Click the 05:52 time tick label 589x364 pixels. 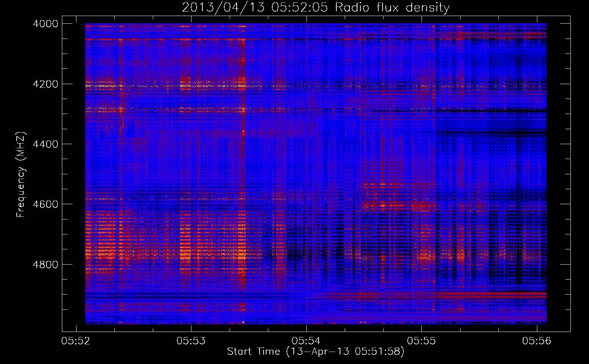[76, 341]
